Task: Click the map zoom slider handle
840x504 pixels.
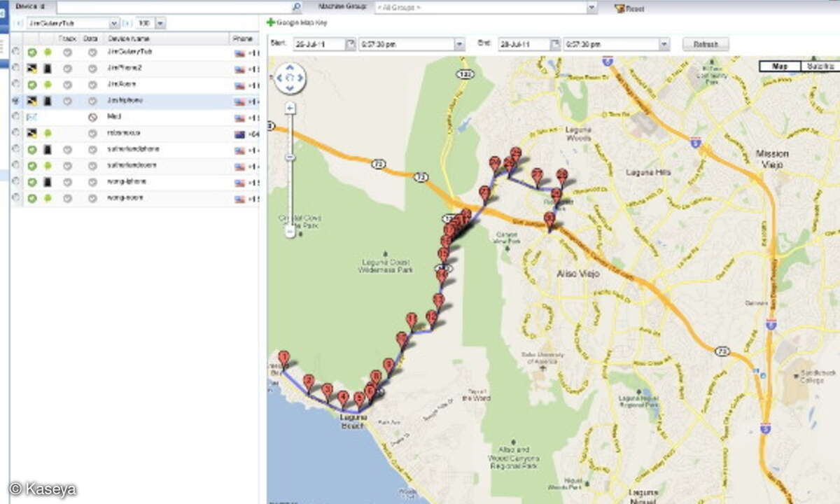Action: (x=290, y=157)
